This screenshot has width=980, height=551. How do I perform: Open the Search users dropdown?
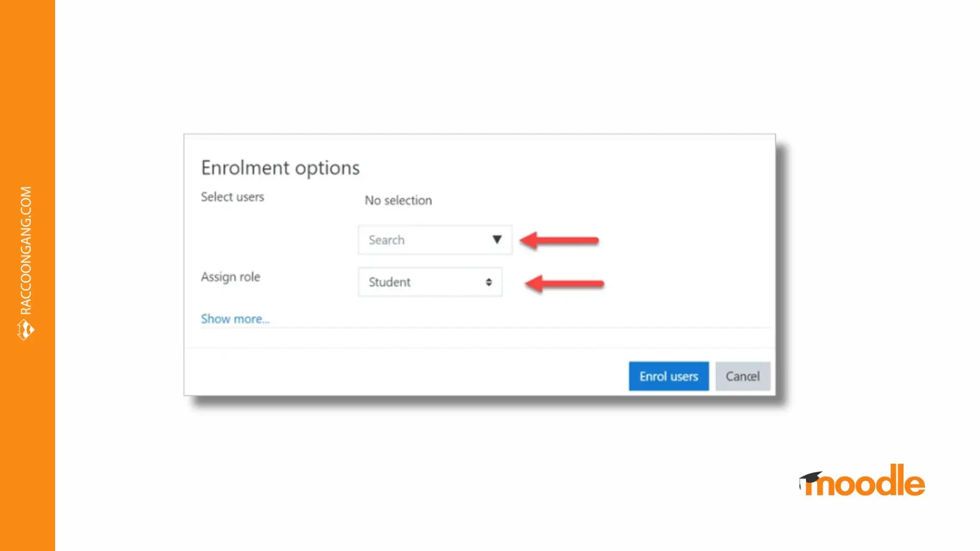tap(434, 240)
